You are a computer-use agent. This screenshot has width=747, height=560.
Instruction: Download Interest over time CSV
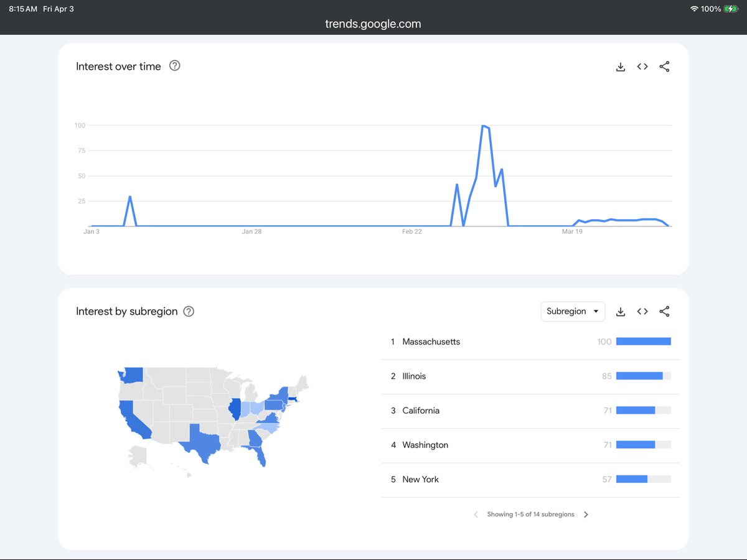tap(620, 67)
